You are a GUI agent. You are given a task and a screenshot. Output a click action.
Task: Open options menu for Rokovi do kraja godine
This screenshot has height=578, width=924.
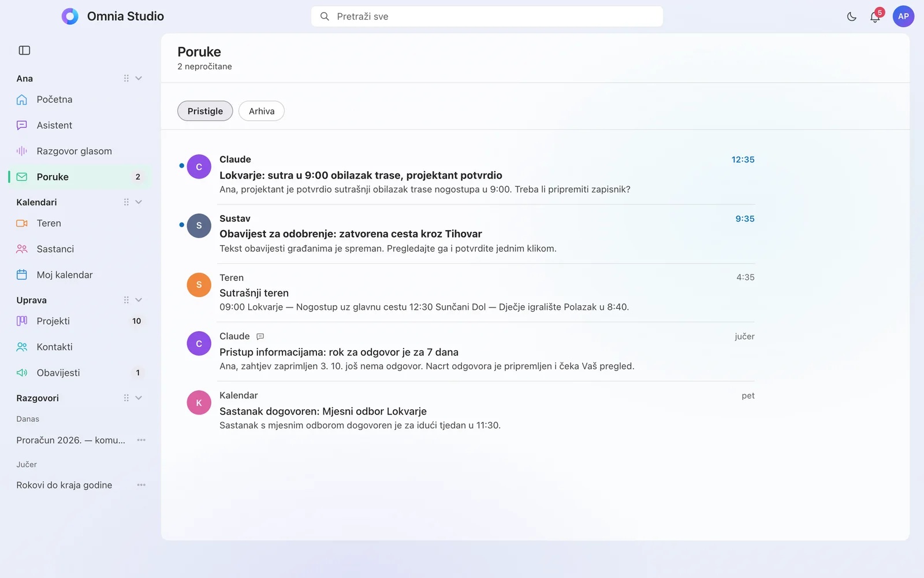(x=141, y=485)
